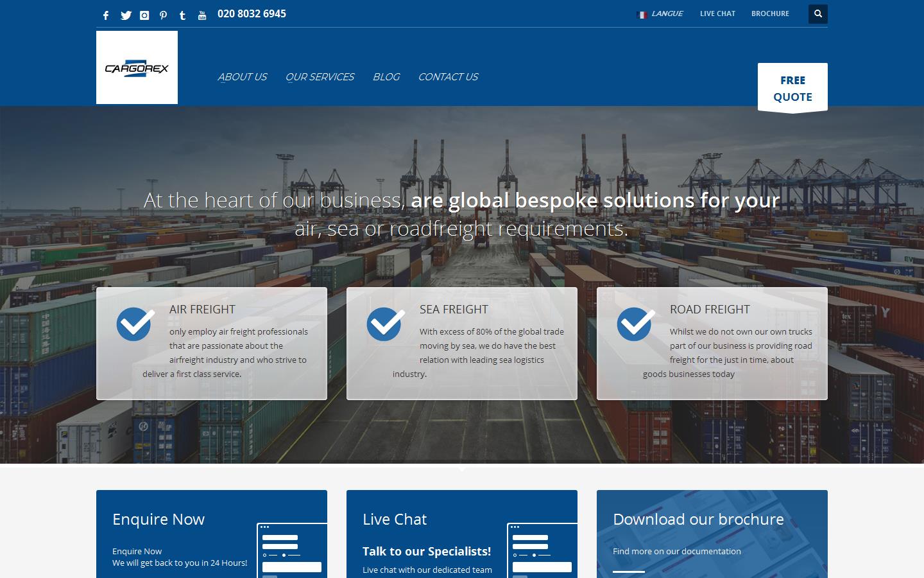Open the Langue language selector
The image size is (924, 578).
[x=660, y=13]
